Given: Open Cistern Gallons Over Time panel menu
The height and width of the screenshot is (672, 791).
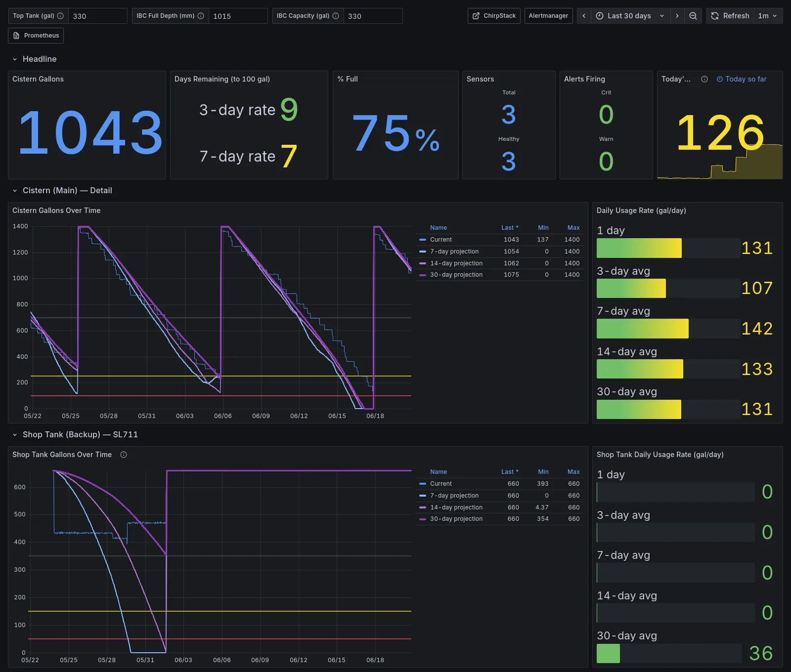Looking at the screenshot, I should [x=56, y=210].
